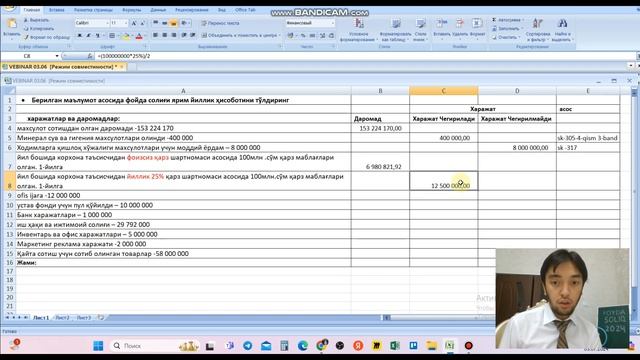Open Fill (Заполнить) dropdown
This screenshot has width=640, height=360.
[507, 29]
